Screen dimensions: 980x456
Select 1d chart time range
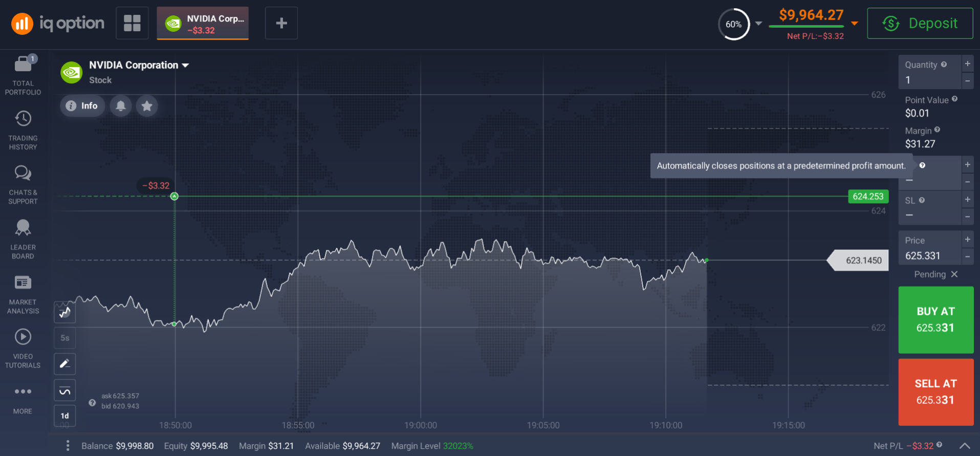65,416
